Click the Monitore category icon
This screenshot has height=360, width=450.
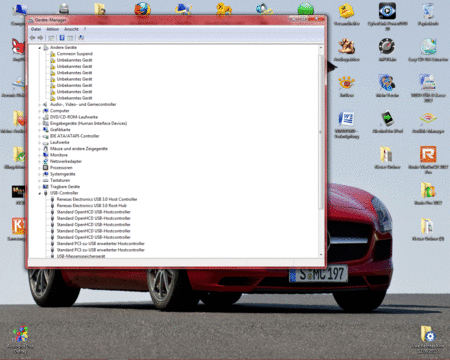46,155
